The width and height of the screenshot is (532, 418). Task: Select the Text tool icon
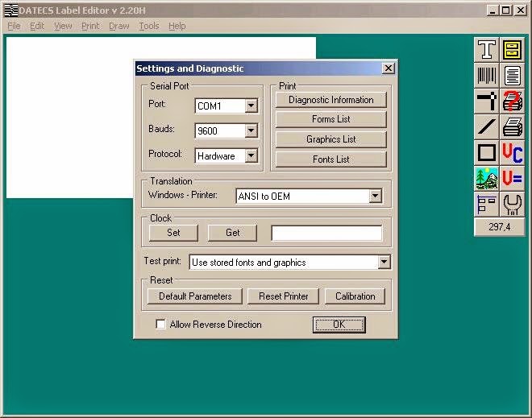coord(487,49)
